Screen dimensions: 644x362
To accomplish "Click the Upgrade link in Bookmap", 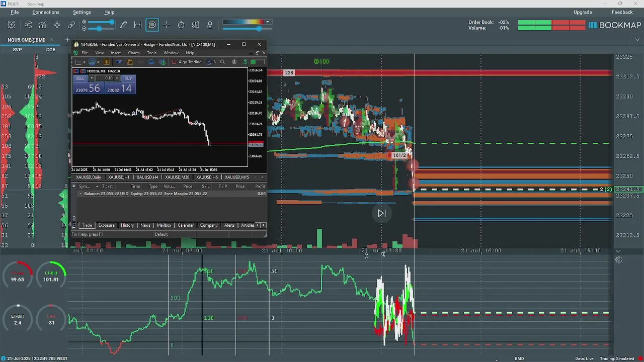I will click(x=583, y=12).
